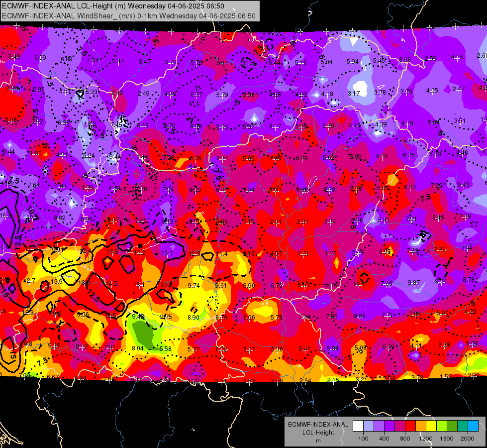Viewport: 487px width, 448px height.
Task: Click the wind shear value 8.90
Action: click(194, 317)
